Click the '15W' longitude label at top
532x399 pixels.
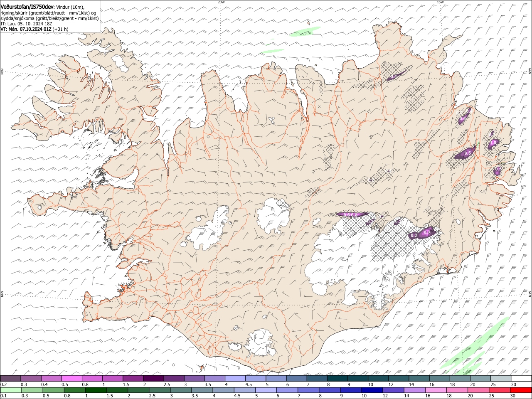click(440, 2)
